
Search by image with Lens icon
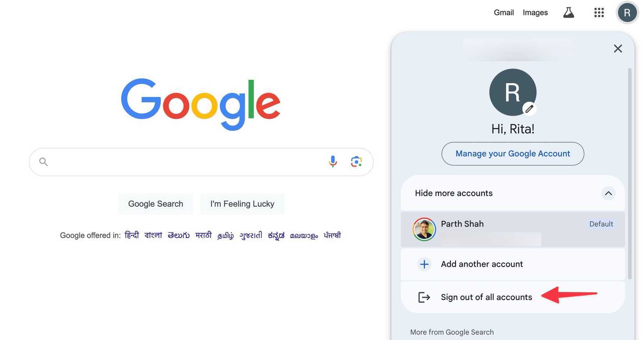pos(356,161)
